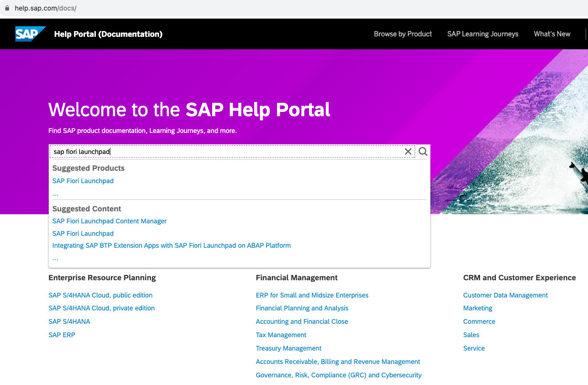Open What's New in header
The height and width of the screenshot is (385, 588).
tap(552, 34)
